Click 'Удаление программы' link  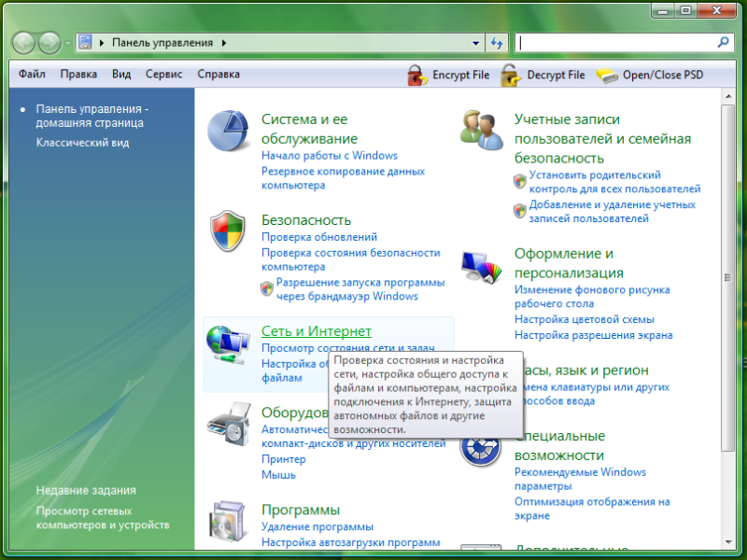pyautogui.click(x=317, y=527)
